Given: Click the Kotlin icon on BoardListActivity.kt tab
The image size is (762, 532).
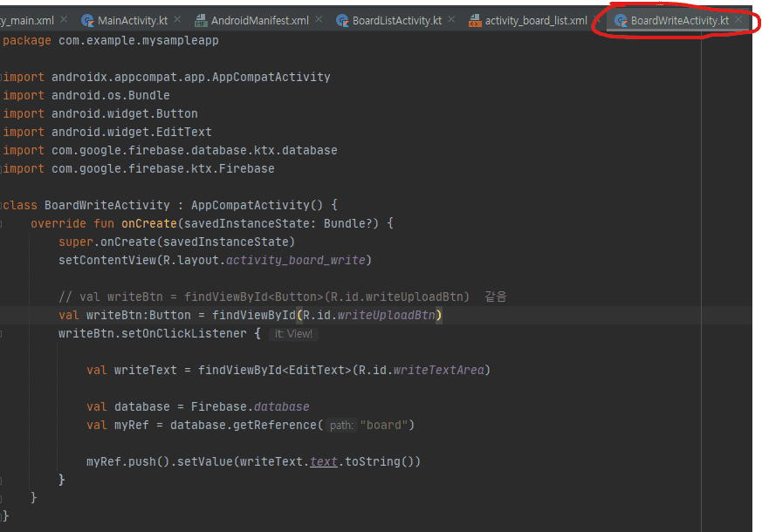Looking at the screenshot, I should pos(342,20).
